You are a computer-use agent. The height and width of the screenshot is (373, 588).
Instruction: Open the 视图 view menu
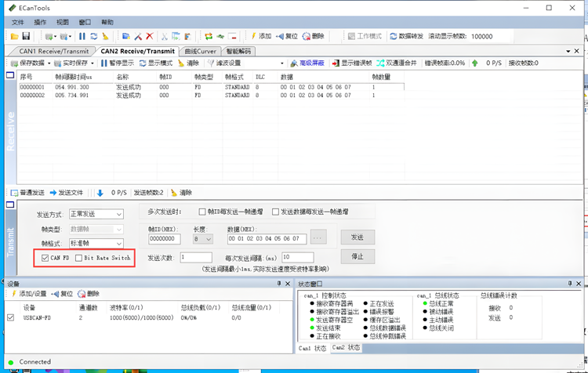(63, 23)
